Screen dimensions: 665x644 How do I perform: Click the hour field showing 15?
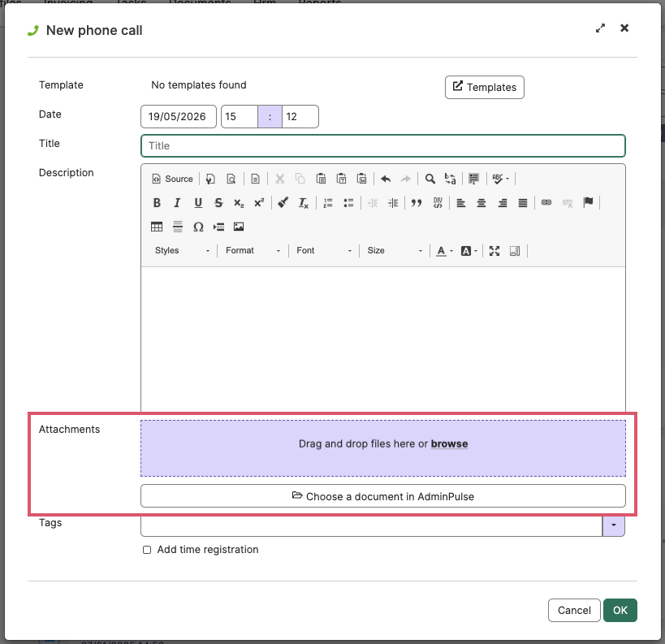pyautogui.click(x=240, y=117)
